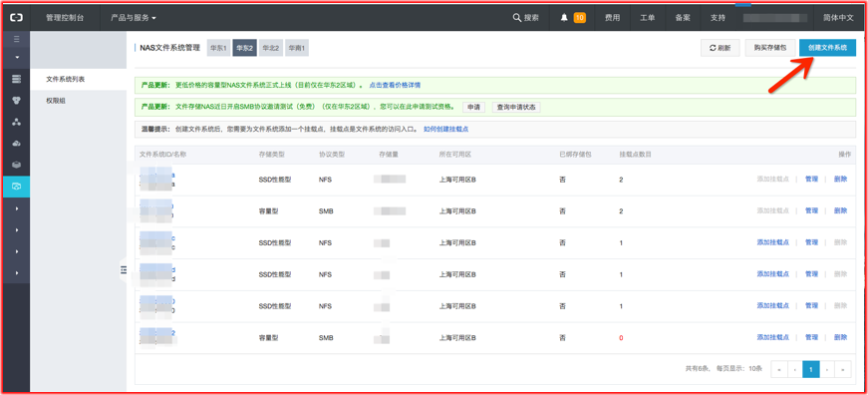Image resolution: width=868 pixels, height=395 pixels.
Task: Open the 备案 menu
Action: 683,18
